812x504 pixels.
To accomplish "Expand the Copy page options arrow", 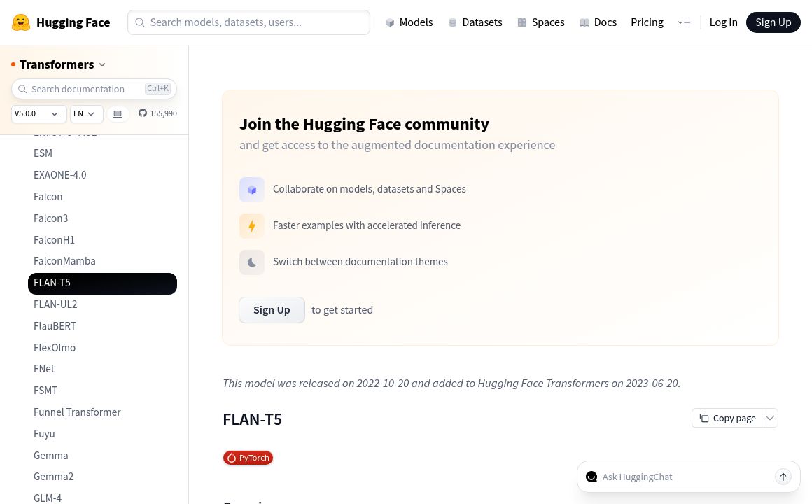I will click(770, 418).
